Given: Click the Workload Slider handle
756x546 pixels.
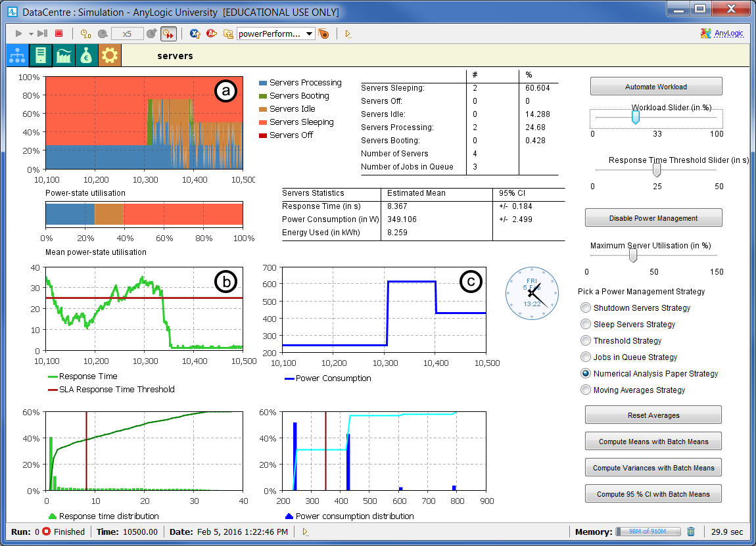Looking at the screenshot, I should (x=635, y=117).
